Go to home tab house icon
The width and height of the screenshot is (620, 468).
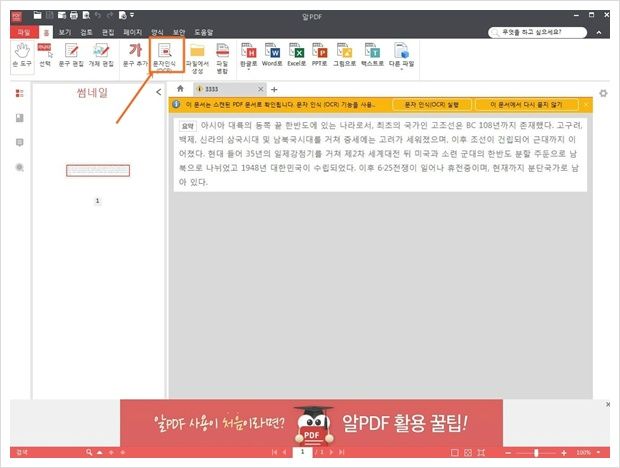[x=180, y=89]
